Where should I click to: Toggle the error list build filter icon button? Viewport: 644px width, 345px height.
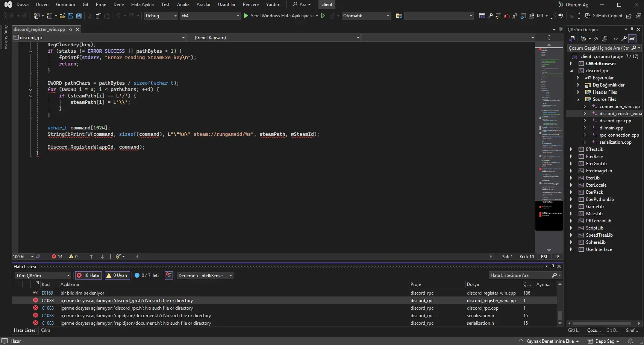click(169, 275)
